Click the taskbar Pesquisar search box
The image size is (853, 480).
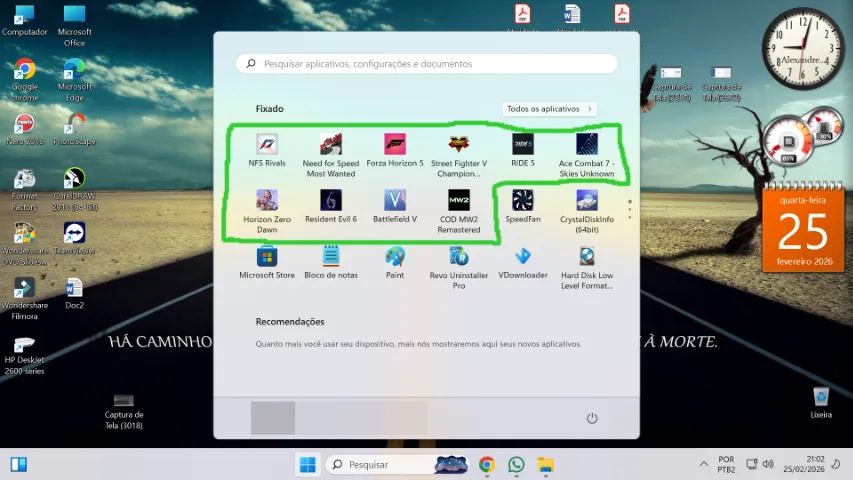pos(397,465)
